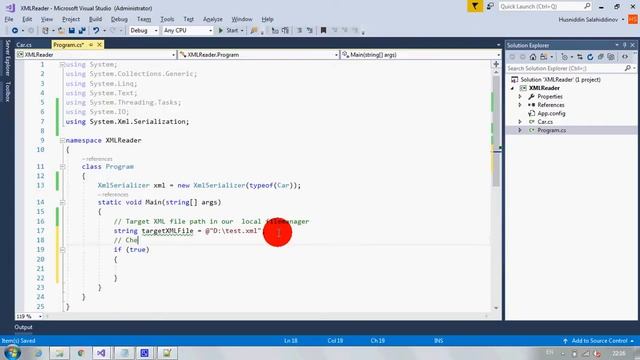Click the Sync with Active Document icon
The width and height of the screenshot is (640, 360).
point(580,57)
